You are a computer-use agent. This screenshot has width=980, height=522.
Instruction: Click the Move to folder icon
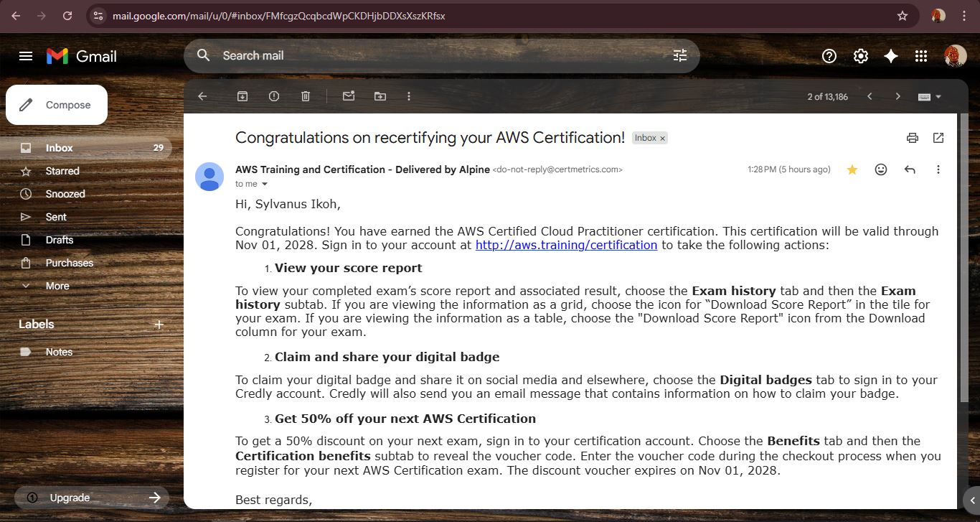pyautogui.click(x=380, y=96)
